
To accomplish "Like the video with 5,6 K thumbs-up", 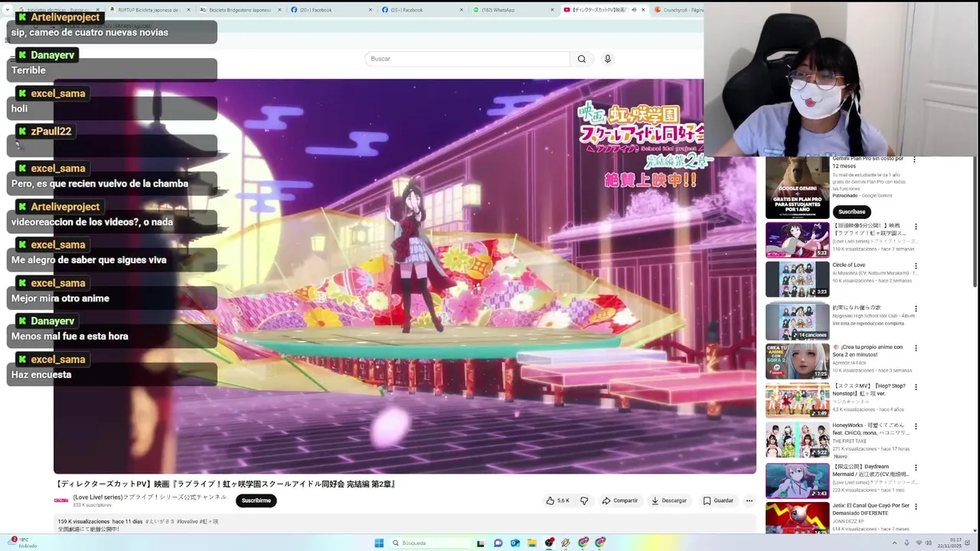I will [557, 500].
